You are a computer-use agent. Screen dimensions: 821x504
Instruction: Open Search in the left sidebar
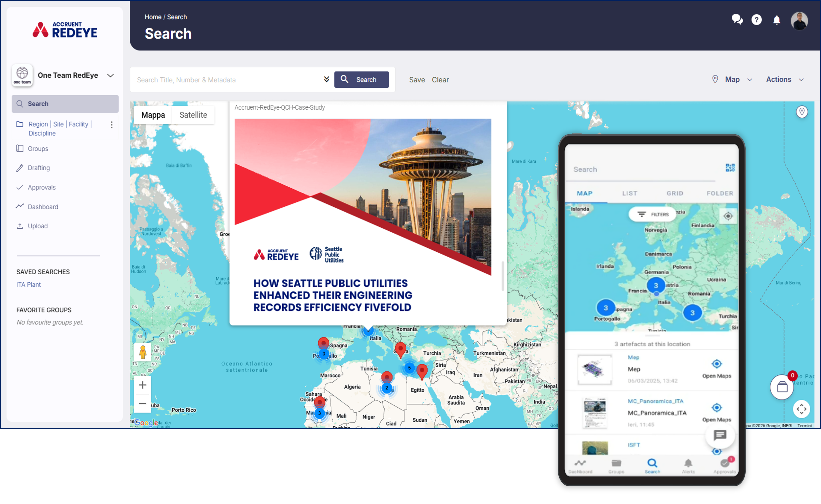point(65,104)
